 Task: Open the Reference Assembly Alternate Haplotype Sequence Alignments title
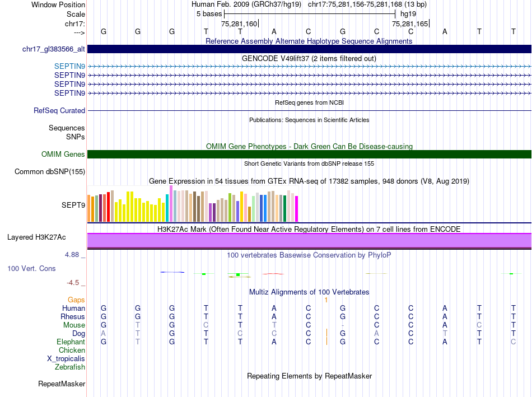(309, 41)
